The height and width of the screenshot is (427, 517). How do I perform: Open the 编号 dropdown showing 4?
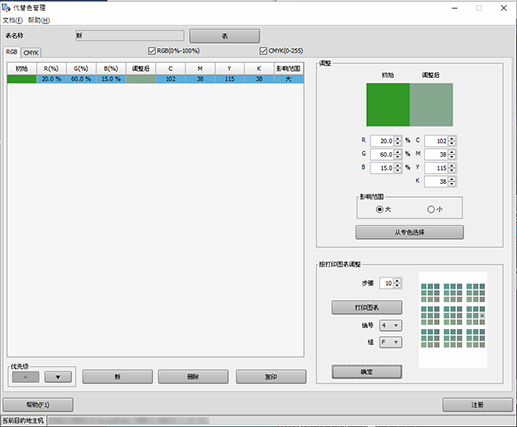[390, 325]
